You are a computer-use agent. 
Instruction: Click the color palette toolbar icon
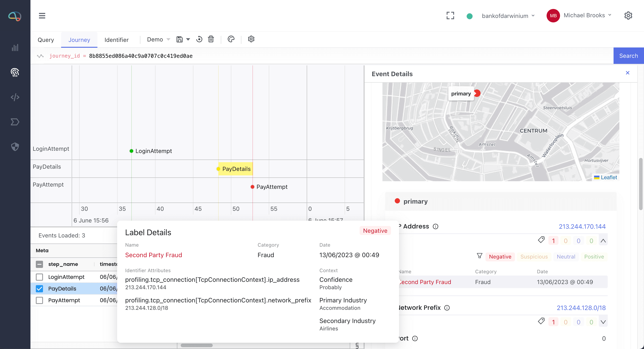tap(231, 39)
